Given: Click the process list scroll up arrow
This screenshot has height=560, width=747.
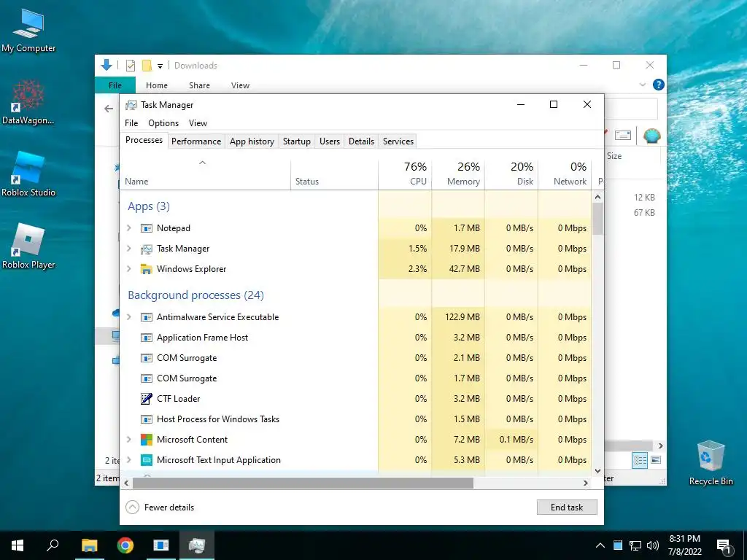Looking at the screenshot, I should tap(598, 197).
